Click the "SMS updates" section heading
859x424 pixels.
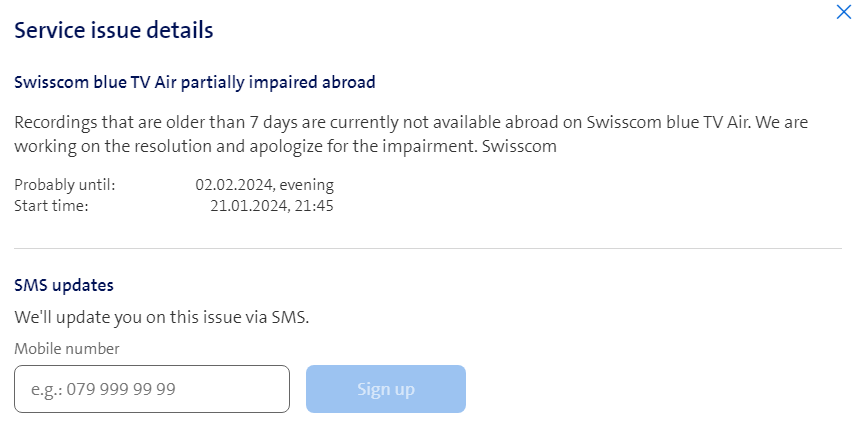[64, 286]
